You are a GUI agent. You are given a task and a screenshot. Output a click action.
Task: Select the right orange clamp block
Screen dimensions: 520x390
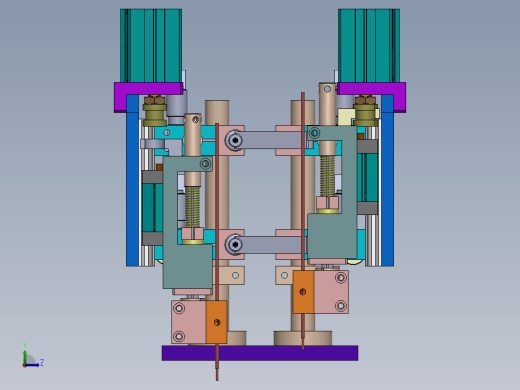[303, 292]
